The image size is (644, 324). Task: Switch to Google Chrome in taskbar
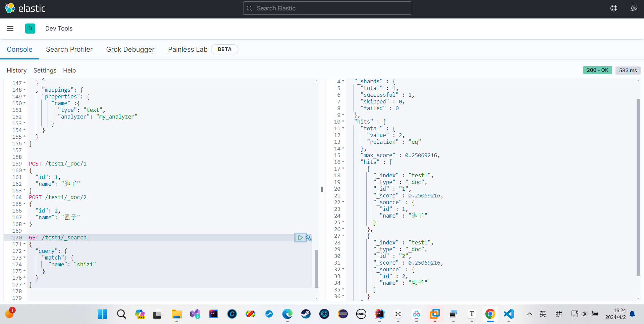490,314
